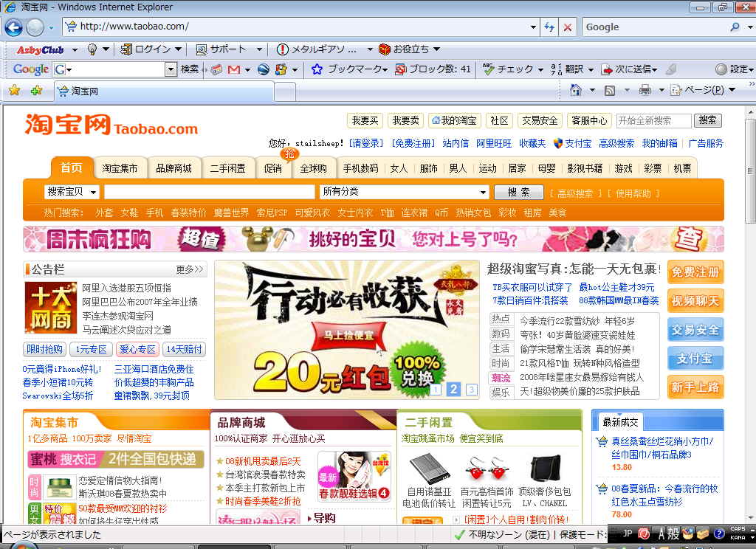Viewport: 756px width, 549px height.
Task: Click the popup blocker icon showing 41 blocks
Action: pyautogui.click(x=400, y=69)
